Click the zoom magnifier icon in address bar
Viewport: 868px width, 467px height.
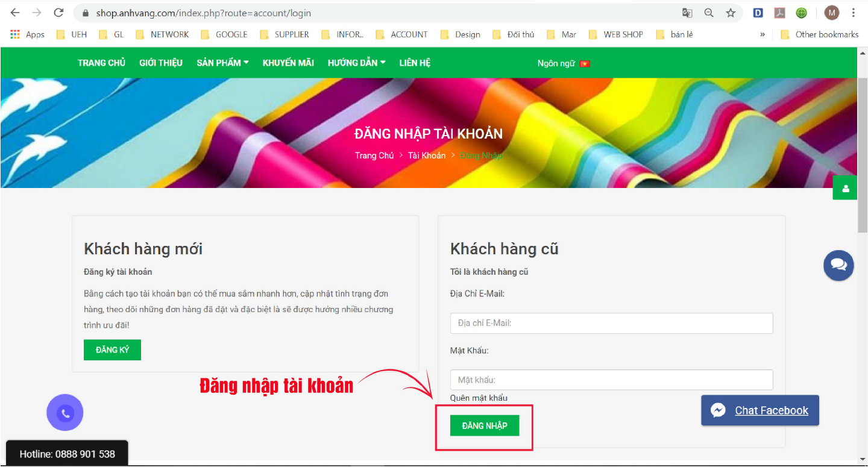[x=709, y=13]
